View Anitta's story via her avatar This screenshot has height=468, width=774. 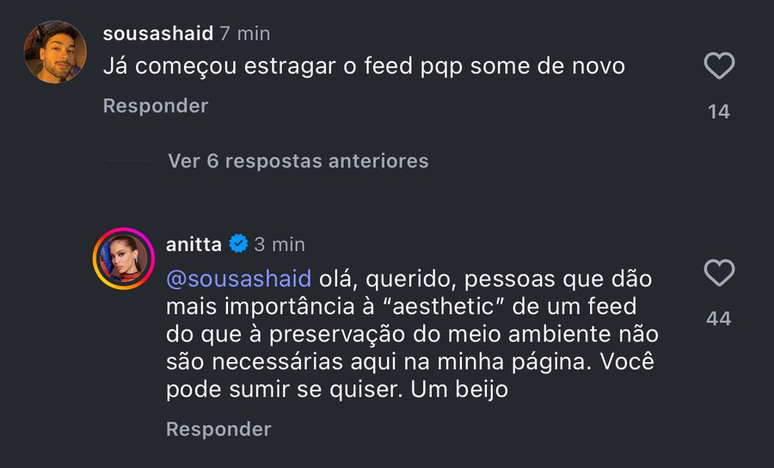(123, 259)
